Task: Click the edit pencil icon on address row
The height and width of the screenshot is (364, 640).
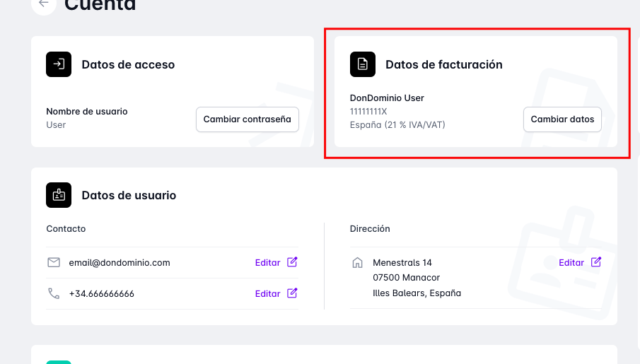Action: coord(596,262)
